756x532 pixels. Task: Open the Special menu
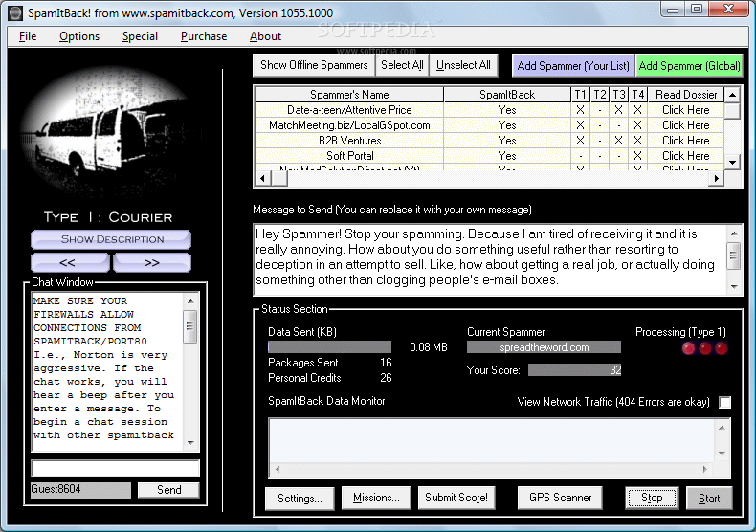tap(140, 36)
